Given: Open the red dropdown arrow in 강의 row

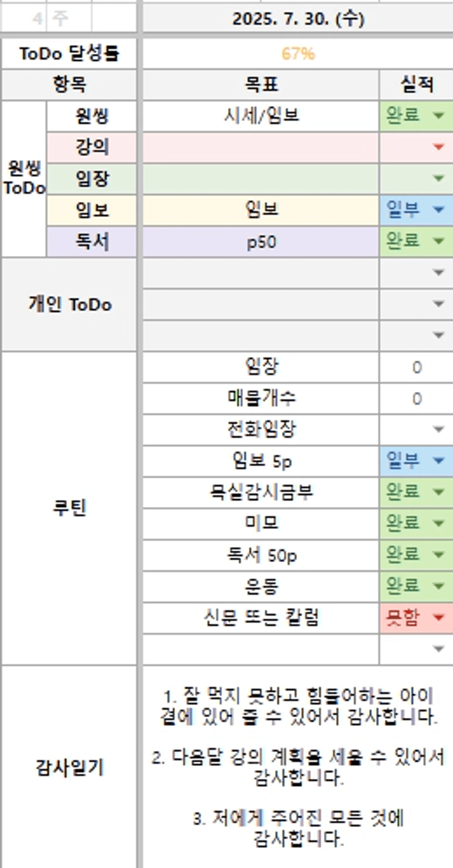Looking at the screenshot, I should point(438,147).
